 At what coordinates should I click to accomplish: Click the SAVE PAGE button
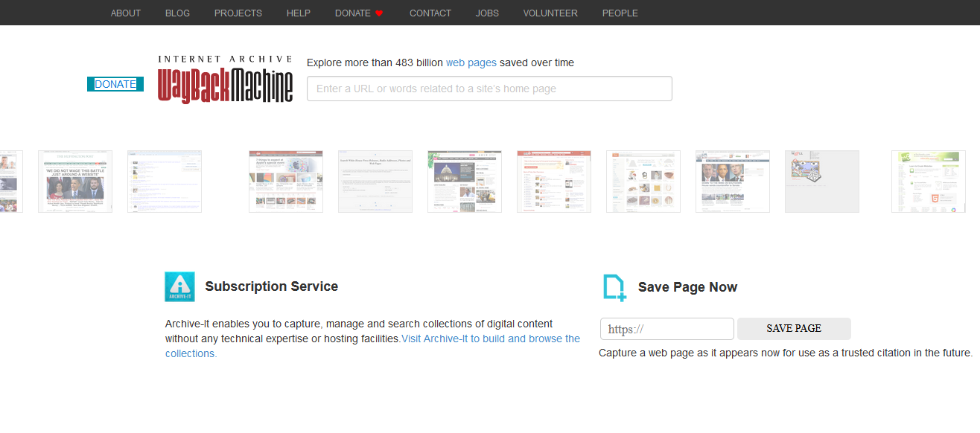794,329
